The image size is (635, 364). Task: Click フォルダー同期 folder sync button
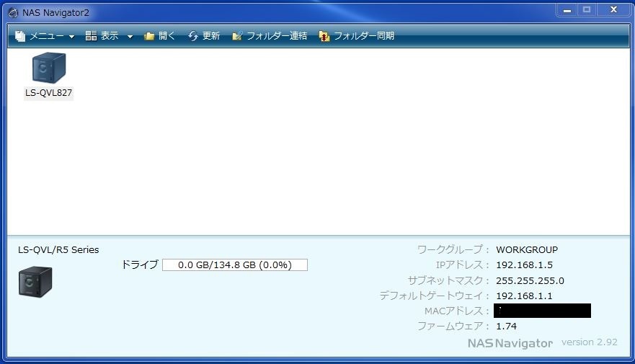pyautogui.click(x=356, y=36)
